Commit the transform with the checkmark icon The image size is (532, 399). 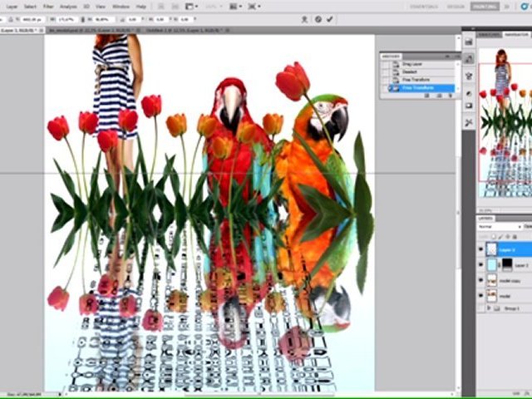click(330, 19)
